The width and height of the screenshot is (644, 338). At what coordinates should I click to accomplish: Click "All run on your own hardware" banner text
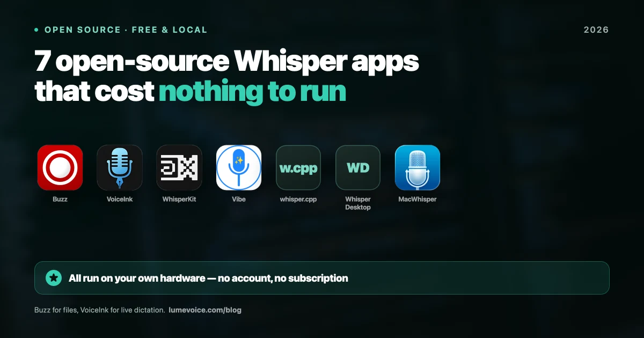coord(137,278)
